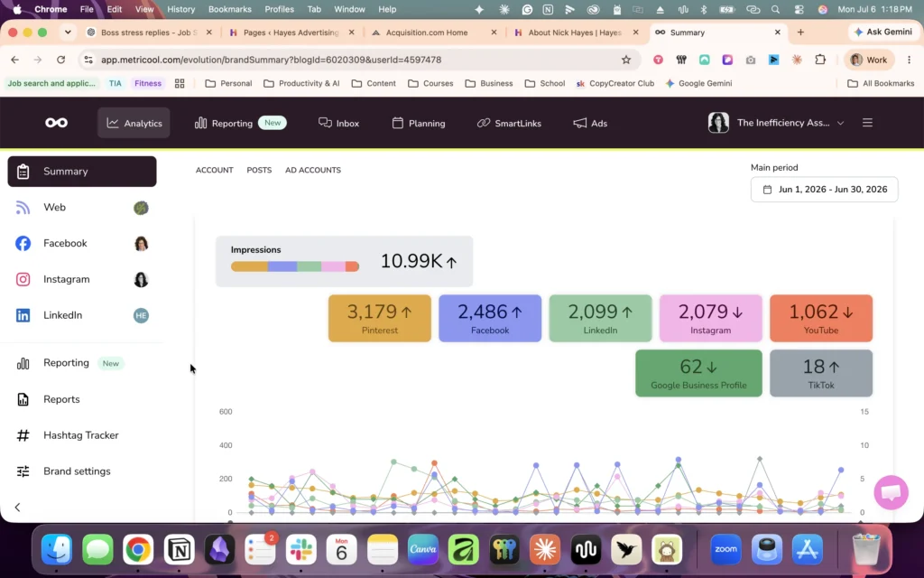Open the All Bookmarks folder

point(881,83)
